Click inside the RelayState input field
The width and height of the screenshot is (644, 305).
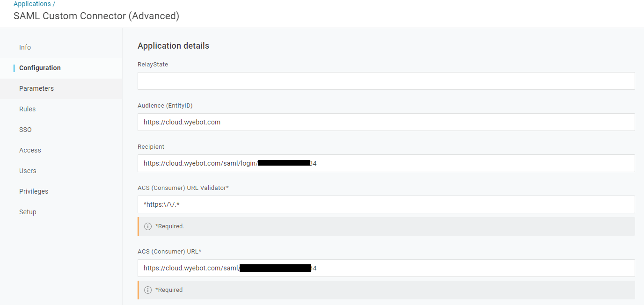[386, 81]
